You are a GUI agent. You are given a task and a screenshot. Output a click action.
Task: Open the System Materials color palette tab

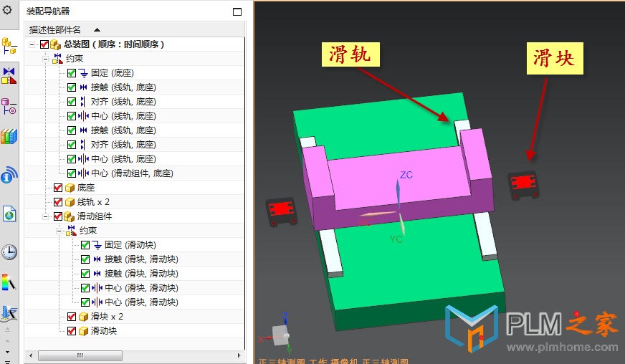tap(9, 282)
